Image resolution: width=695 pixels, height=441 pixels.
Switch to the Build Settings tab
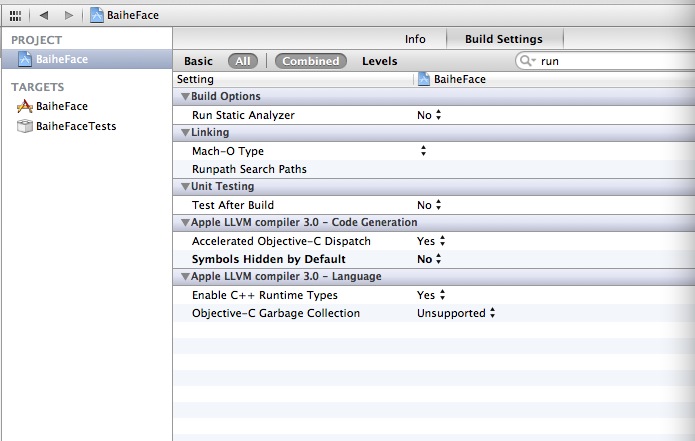pos(504,39)
